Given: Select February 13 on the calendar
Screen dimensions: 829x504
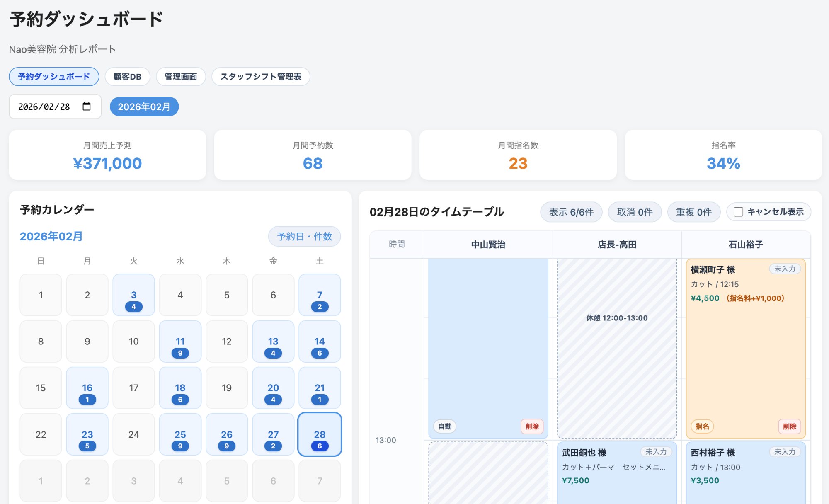Looking at the screenshot, I should coord(273,342).
